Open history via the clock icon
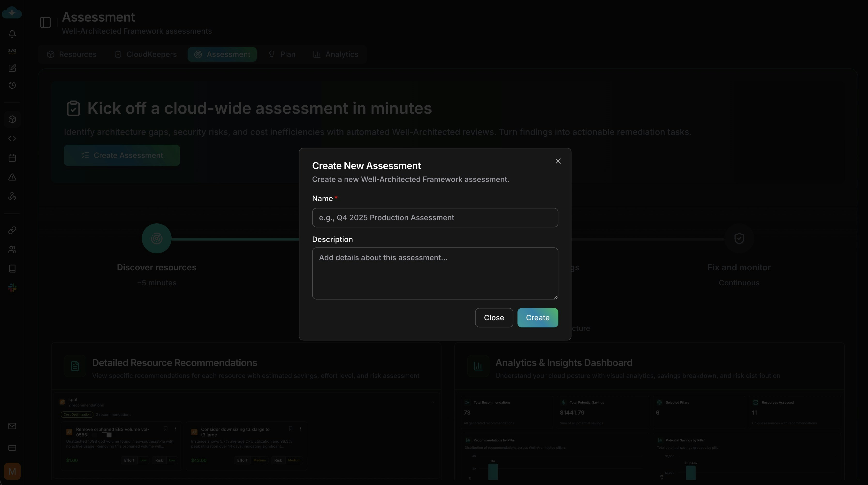Image resolution: width=868 pixels, height=485 pixels. [x=12, y=85]
